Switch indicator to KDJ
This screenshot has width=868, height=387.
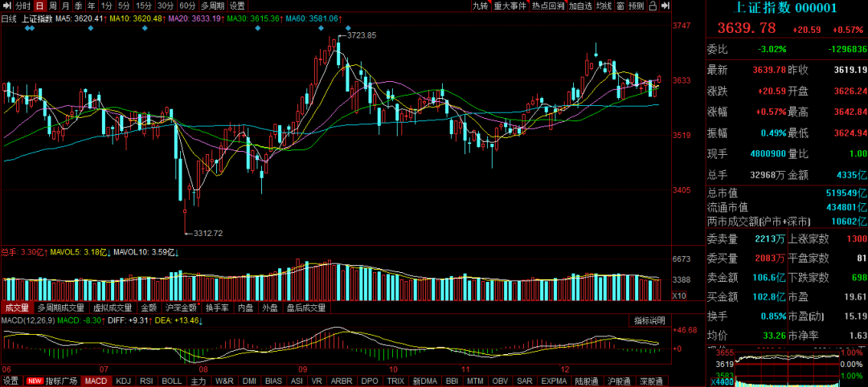coord(124,381)
